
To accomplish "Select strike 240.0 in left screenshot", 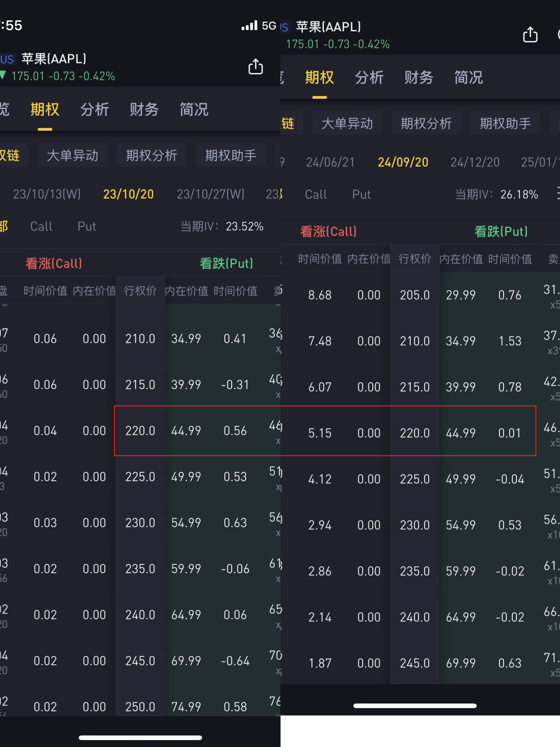I will [140, 615].
